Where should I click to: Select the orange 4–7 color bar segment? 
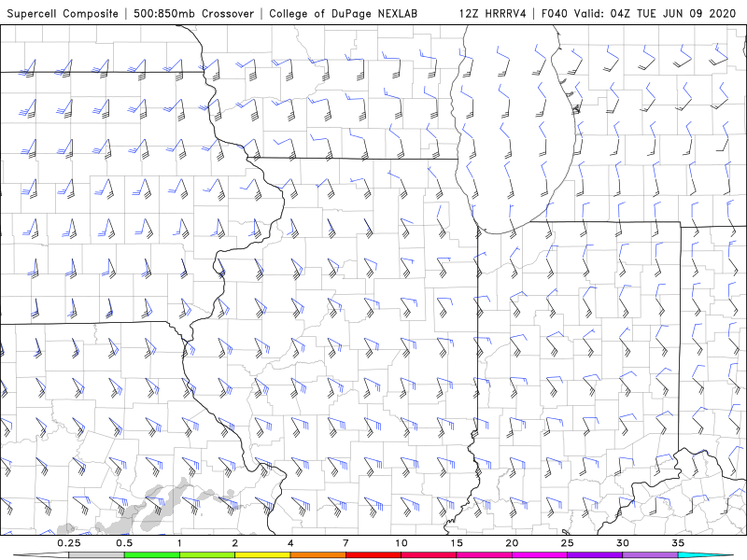pos(317,555)
